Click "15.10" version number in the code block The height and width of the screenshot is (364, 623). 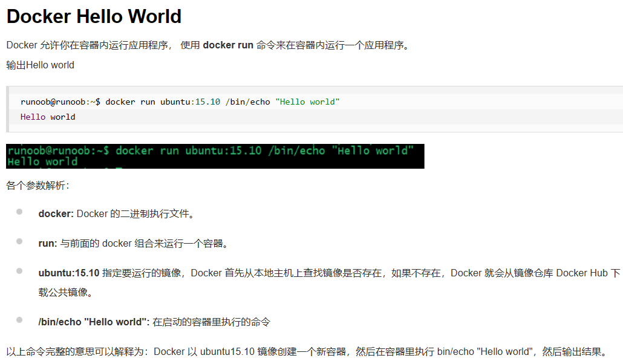(x=208, y=102)
